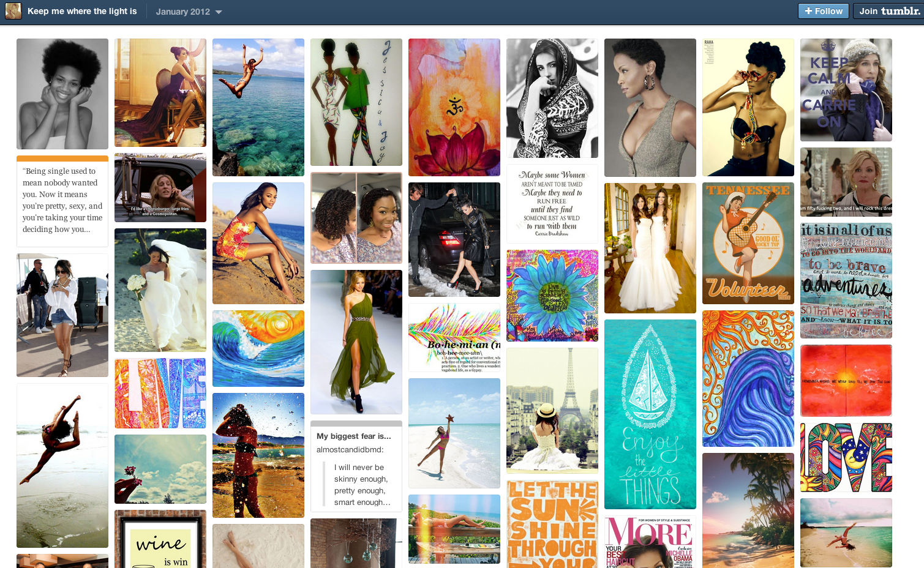The image size is (924, 568).
Task: Open the blog title 'Keep me where the light is'
Action: (81, 10)
